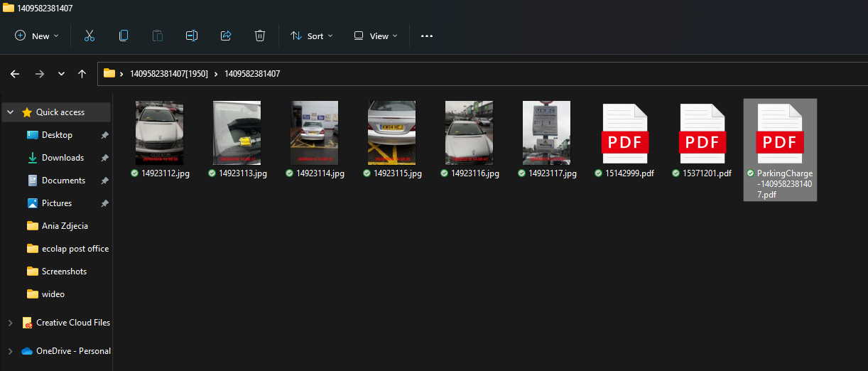The height and width of the screenshot is (371, 868).
Task: Select the Screenshots folder in sidebar
Action: pyautogui.click(x=63, y=271)
